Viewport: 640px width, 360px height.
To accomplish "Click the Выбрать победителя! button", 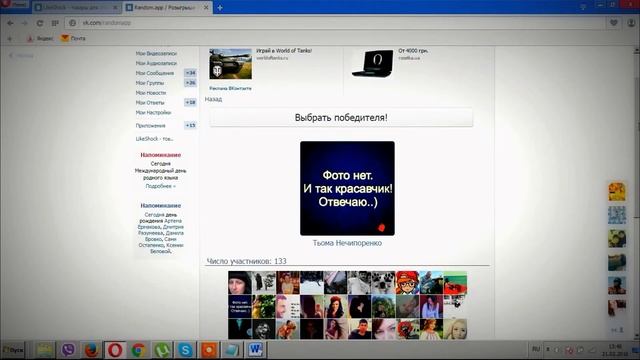I will (341, 118).
